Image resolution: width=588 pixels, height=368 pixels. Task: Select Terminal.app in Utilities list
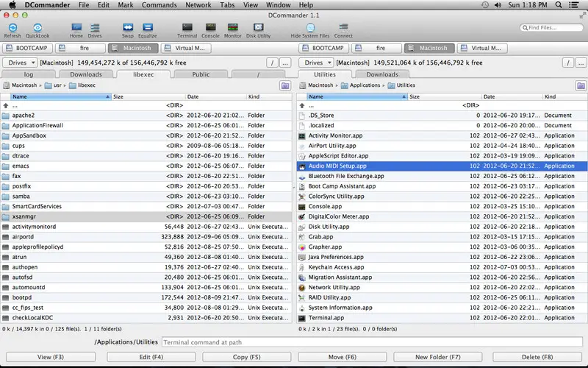point(442,318)
